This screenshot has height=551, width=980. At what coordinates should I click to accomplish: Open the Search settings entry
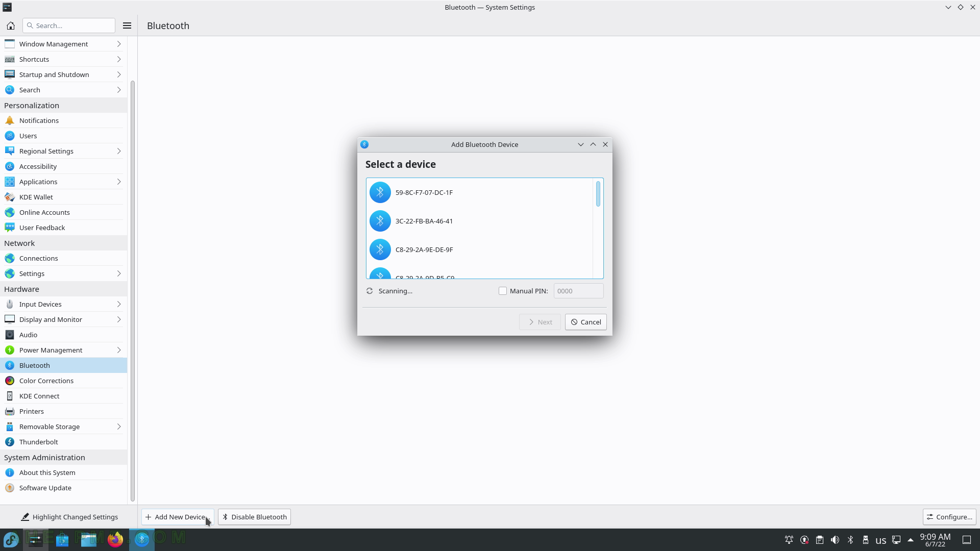[63, 90]
